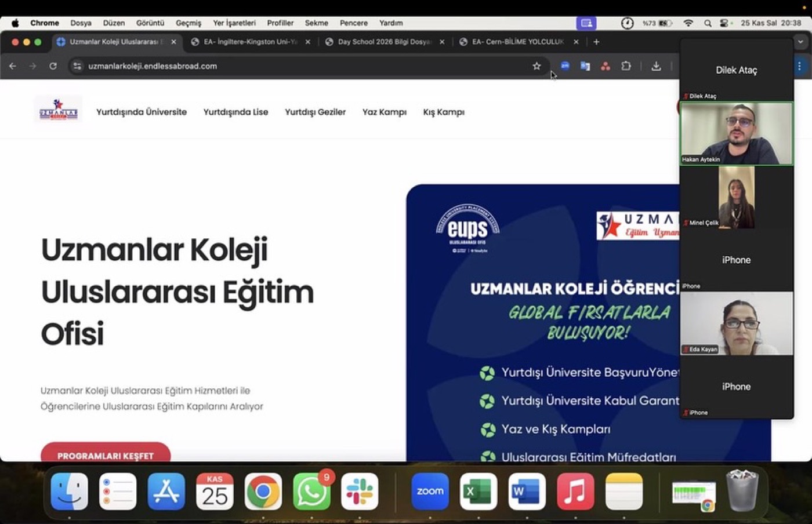Click the Uzmanlar Koleji site logo

coord(58,110)
